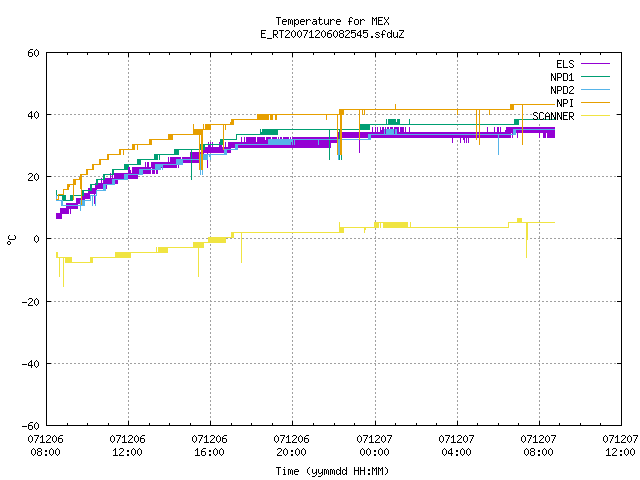Click the chart title 'Temperature for MEX'
This screenshot has width=640, height=480.
[x=332, y=21]
